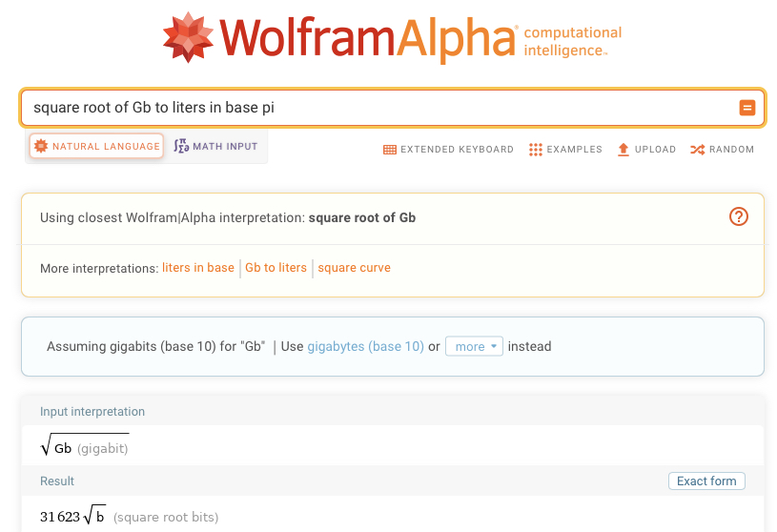Viewport: 777px width, 532px height.
Task: Choose the 'Gb to liters' interpretation
Action: tap(276, 268)
